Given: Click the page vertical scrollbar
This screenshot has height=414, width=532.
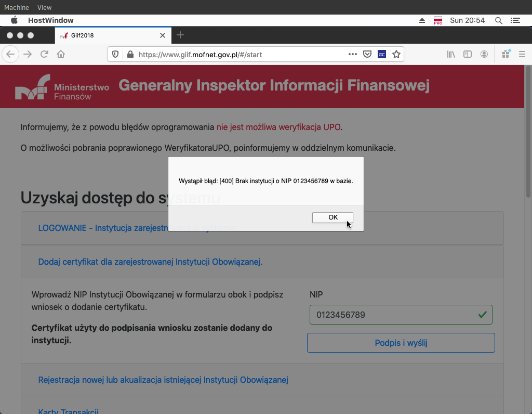Looking at the screenshot, I should [x=528, y=130].
